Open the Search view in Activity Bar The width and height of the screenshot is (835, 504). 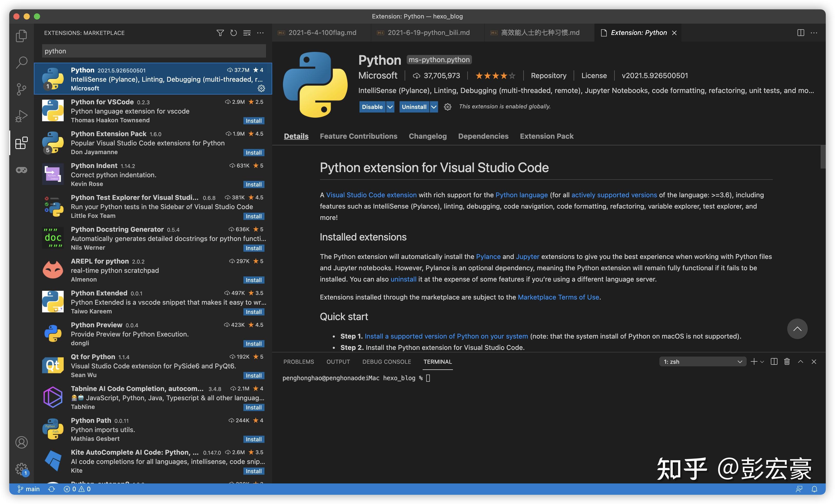tap(21, 62)
